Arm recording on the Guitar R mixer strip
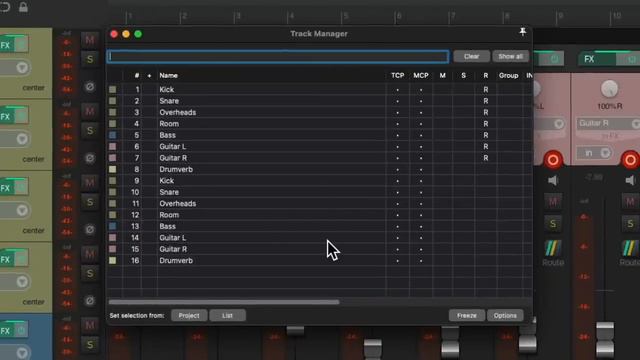The width and height of the screenshot is (640, 360). [x=630, y=160]
